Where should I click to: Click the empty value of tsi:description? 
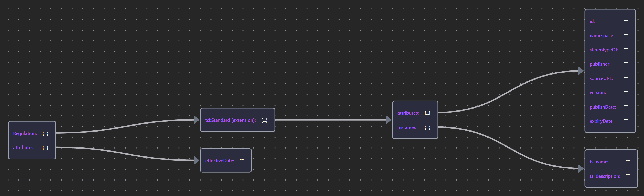click(628, 175)
